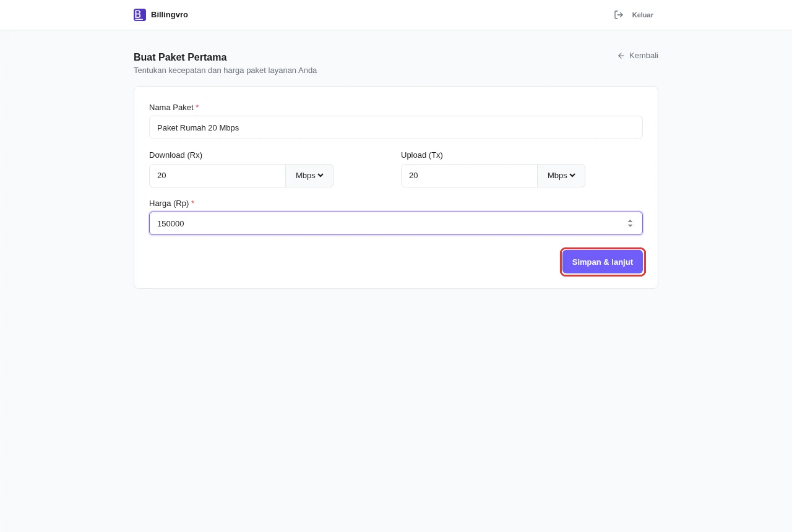Click the Download (Rx) label
This screenshot has width=792, height=532.
176,155
